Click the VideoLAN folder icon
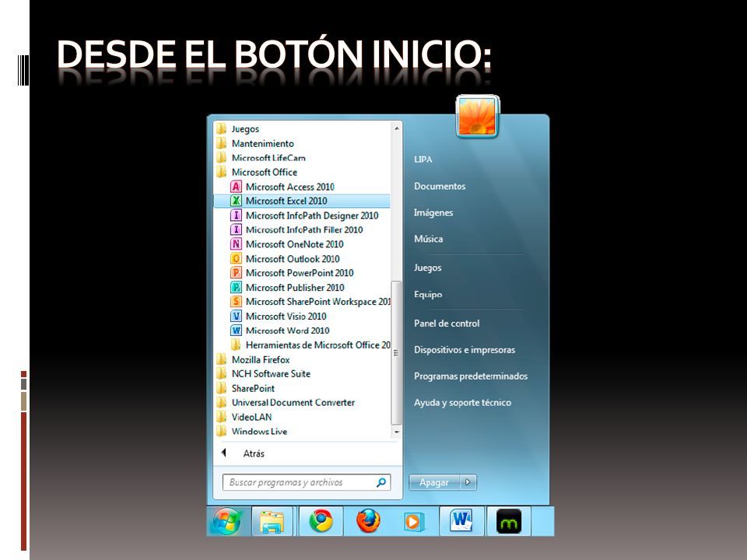Screen dimensions: 747x560 (222, 417)
